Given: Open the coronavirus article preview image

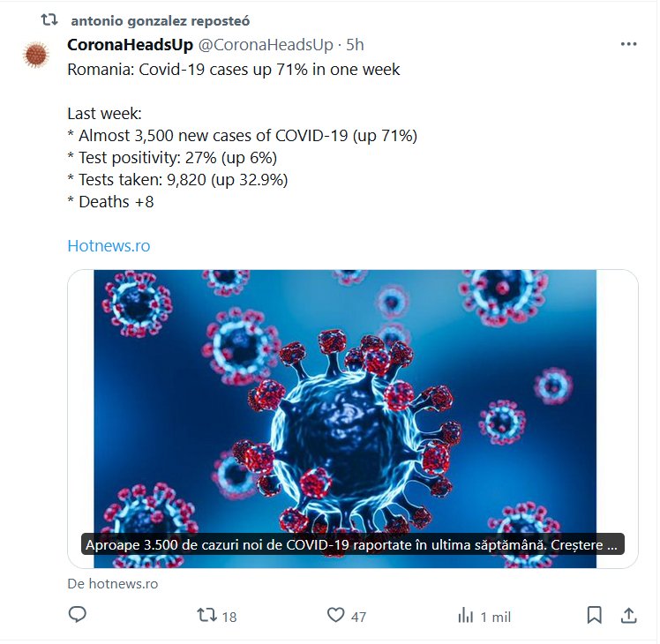Looking at the screenshot, I should tap(353, 397).
